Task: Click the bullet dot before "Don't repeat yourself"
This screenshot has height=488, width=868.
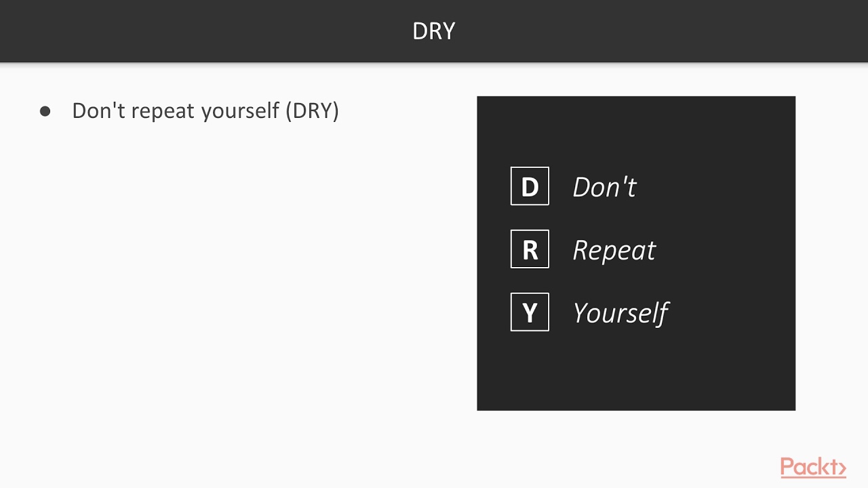Action: (45, 111)
